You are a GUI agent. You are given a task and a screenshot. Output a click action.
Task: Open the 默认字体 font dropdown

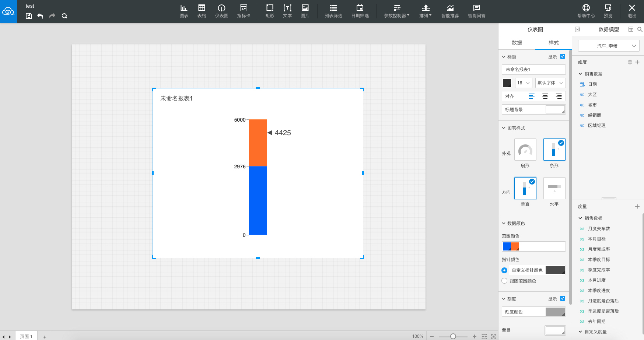(x=550, y=83)
